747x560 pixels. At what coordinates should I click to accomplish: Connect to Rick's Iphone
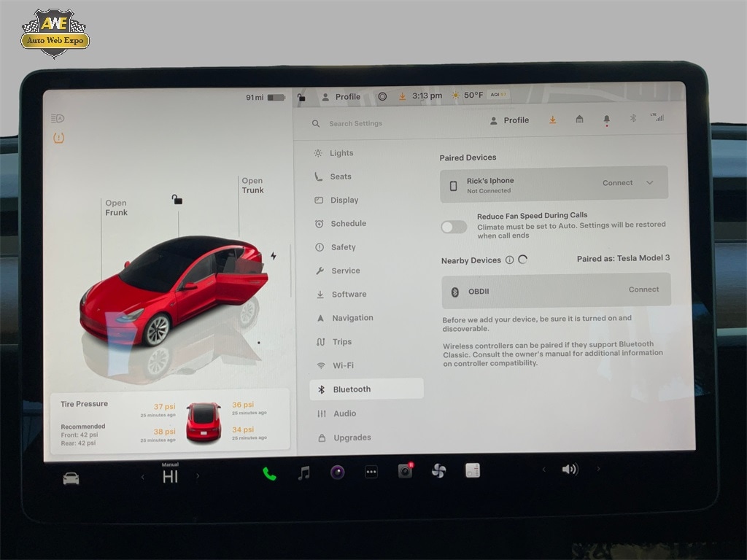[617, 183]
